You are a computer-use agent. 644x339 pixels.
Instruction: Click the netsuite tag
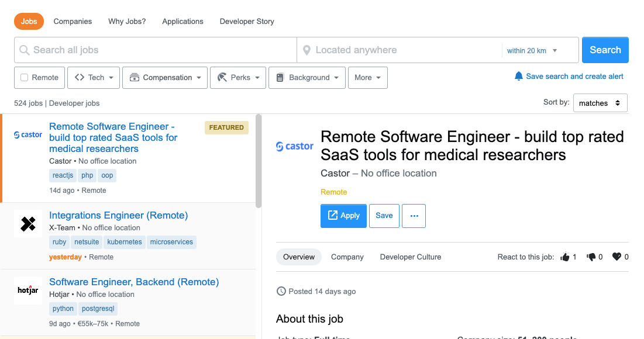[87, 242]
